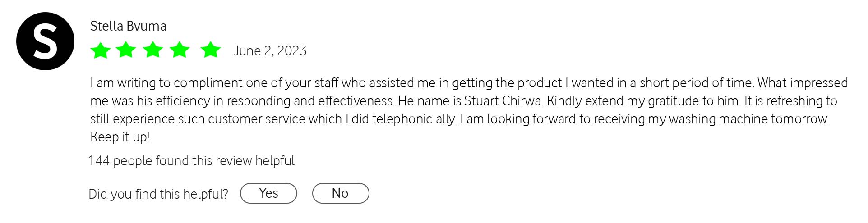
Task: Open reviewer name Stella Bvuma
Action: (x=128, y=26)
